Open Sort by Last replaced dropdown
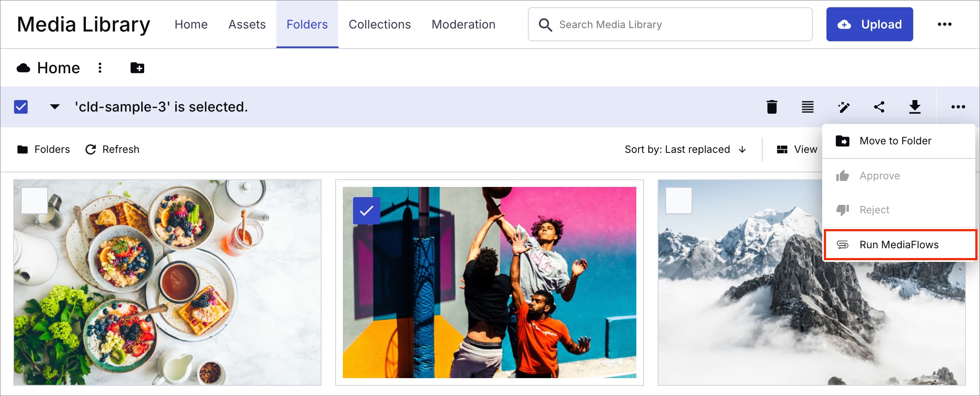The height and width of the screenshot is (396, 980). click(685, 149)
